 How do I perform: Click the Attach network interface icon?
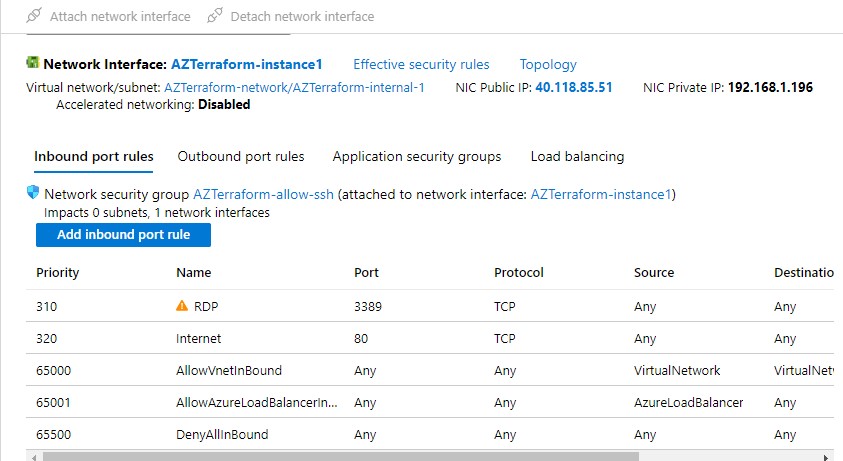pos(34,16)
